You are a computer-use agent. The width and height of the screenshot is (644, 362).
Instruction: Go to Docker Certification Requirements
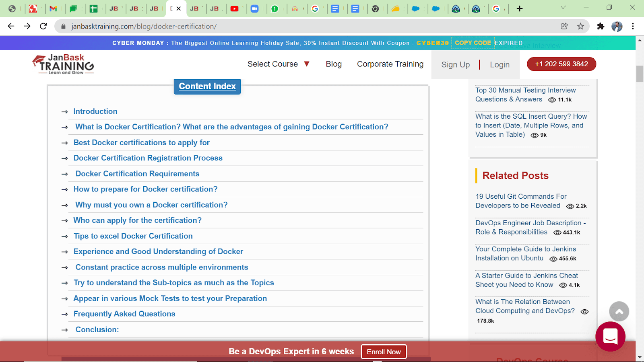137,174
